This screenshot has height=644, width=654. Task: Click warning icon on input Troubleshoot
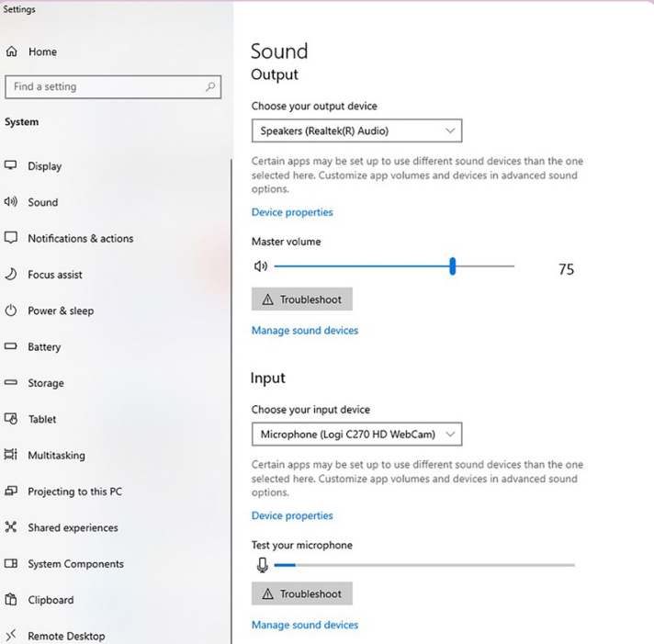click(x=268, y=594)
